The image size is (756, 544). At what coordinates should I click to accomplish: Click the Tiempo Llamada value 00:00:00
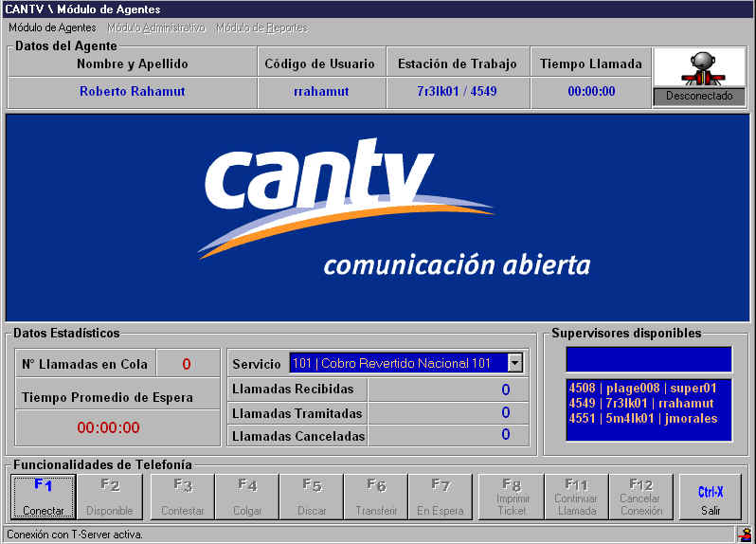pyautogui.click(x=591, y=91)
